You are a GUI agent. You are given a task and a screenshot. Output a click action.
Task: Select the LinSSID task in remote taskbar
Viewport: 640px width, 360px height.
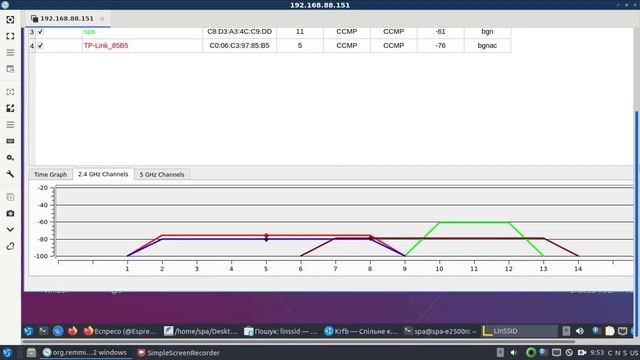[x=519, y=331]
